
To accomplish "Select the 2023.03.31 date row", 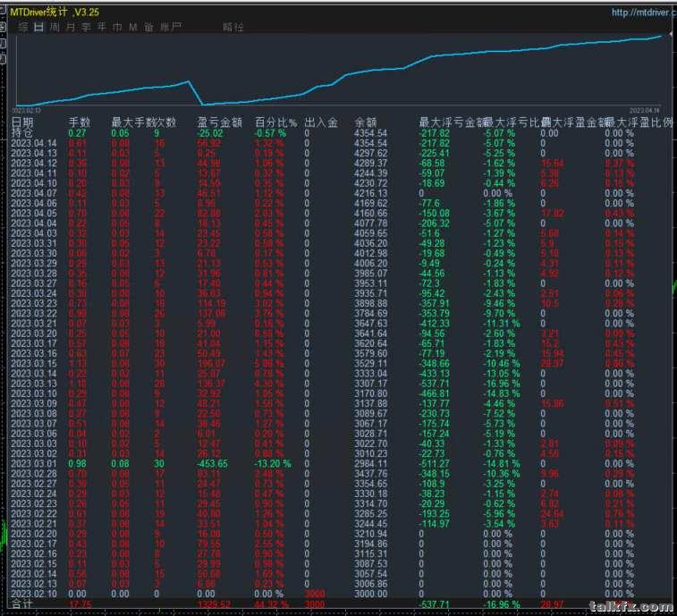I will (x=34, y=243).
